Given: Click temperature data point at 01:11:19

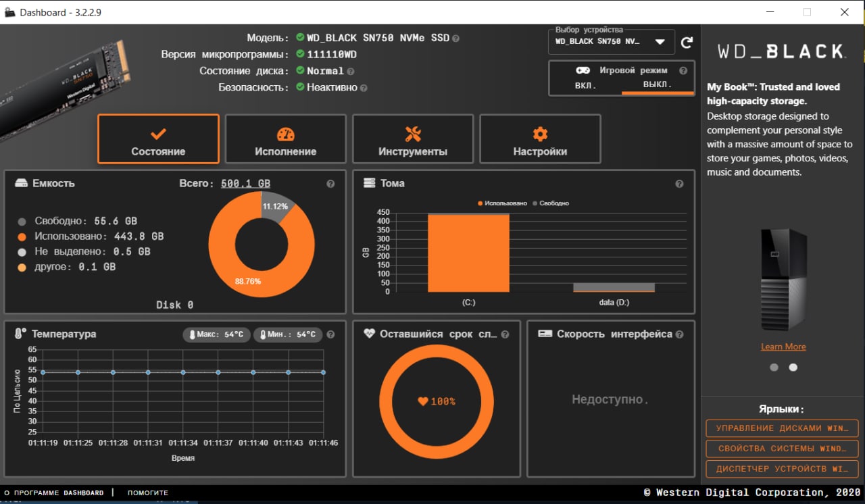Looking at the screenshot, I should pos(43,372).
